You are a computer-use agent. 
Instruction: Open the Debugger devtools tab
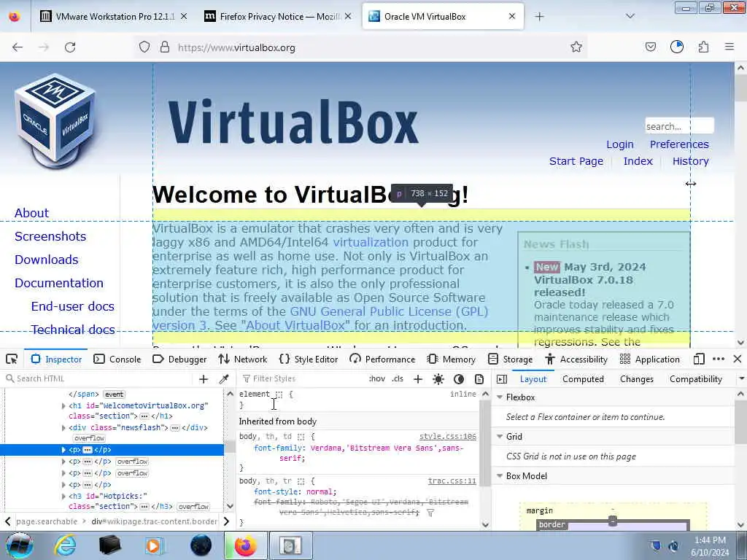click(x=179, y=359)
